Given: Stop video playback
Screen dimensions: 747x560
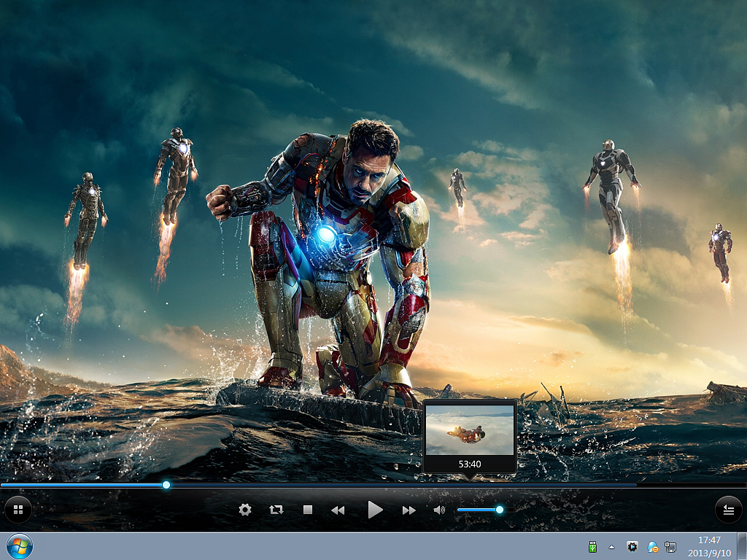Looking at the screenshot, I should (308, 510).
